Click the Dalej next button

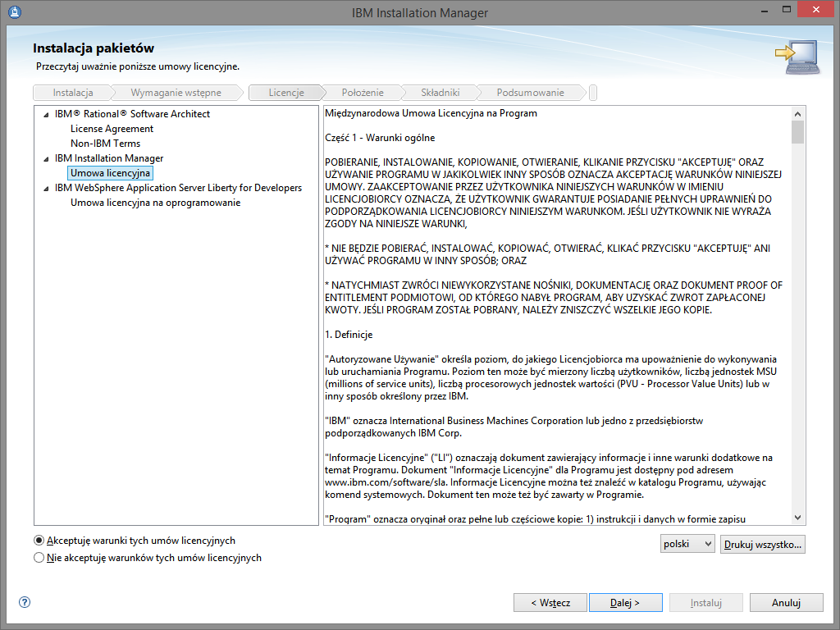pyautogui.click(x=626, y=603)
